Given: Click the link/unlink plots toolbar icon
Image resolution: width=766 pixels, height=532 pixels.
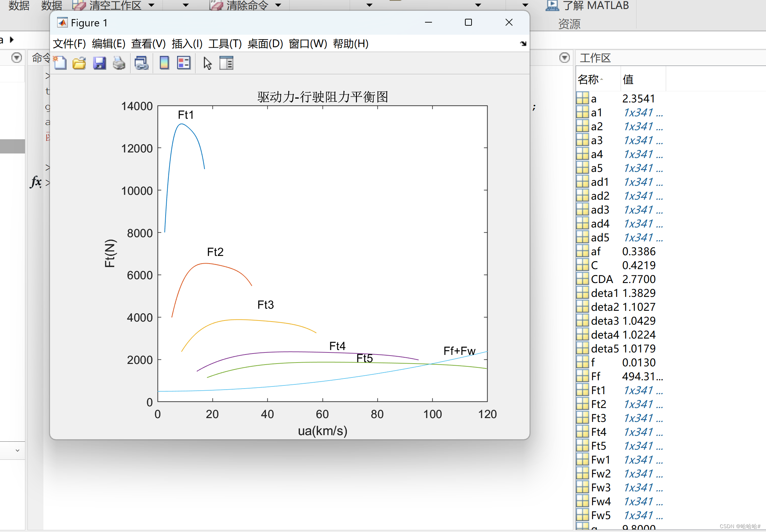Looking at the screenshot, I should [141, 63].
